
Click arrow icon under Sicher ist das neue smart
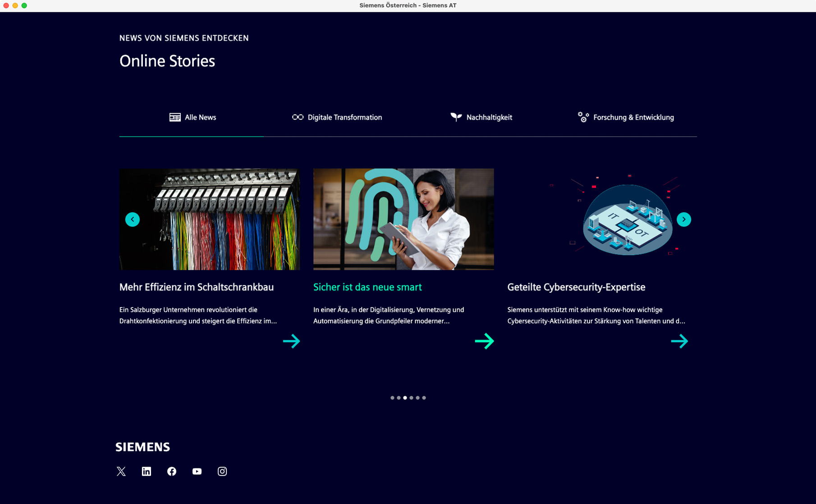click(x=484, y=341)
